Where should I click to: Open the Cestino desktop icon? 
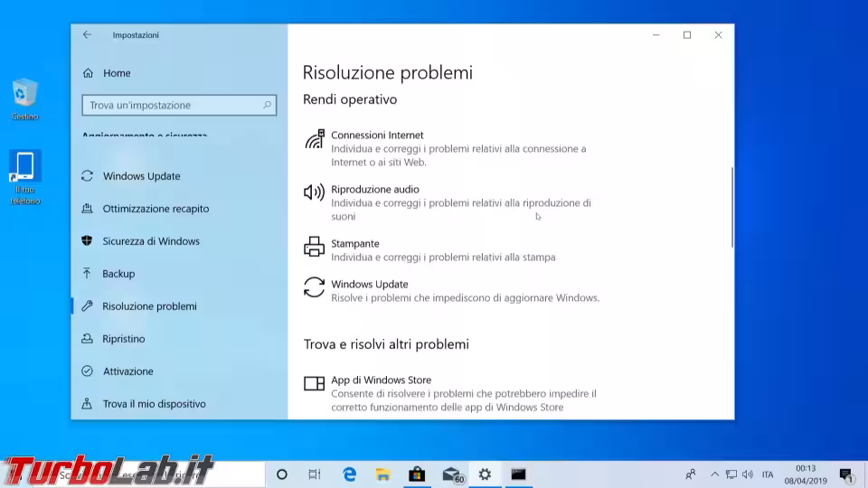pyautogui.click(x=24, y=99)
